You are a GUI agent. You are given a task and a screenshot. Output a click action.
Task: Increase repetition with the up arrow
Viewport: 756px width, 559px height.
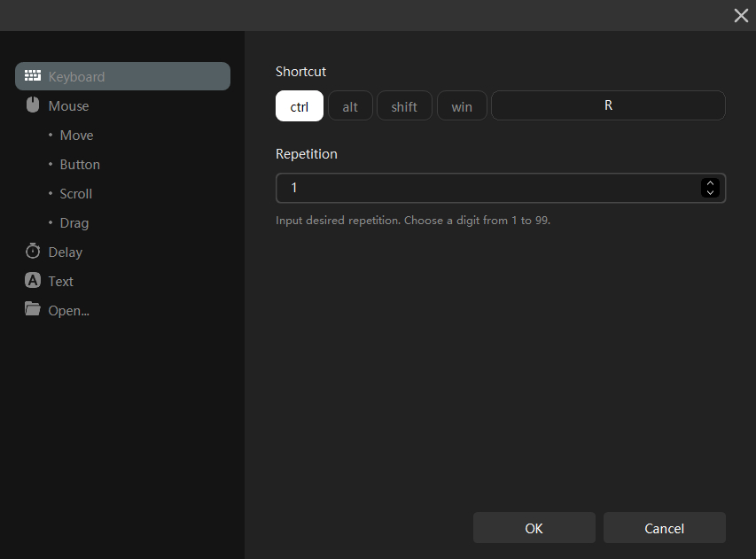(710, 183)
